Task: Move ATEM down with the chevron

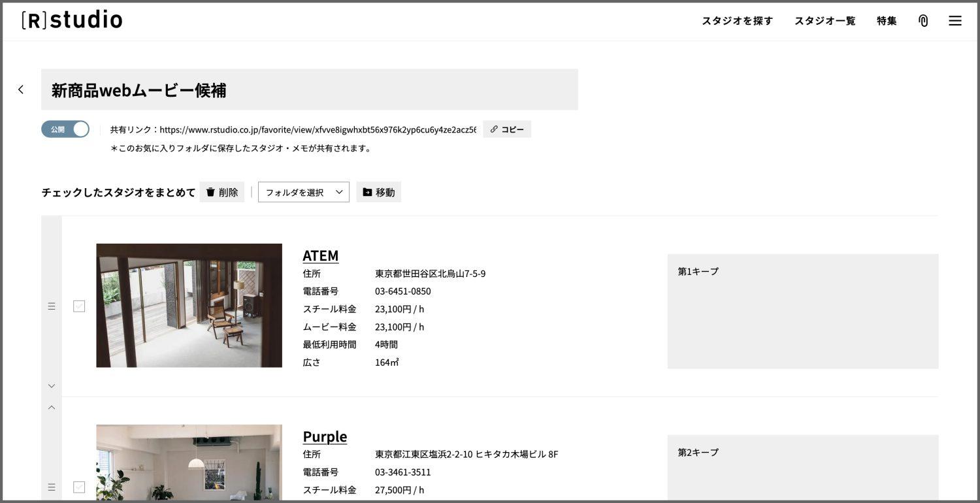Action: pos(52,386)
